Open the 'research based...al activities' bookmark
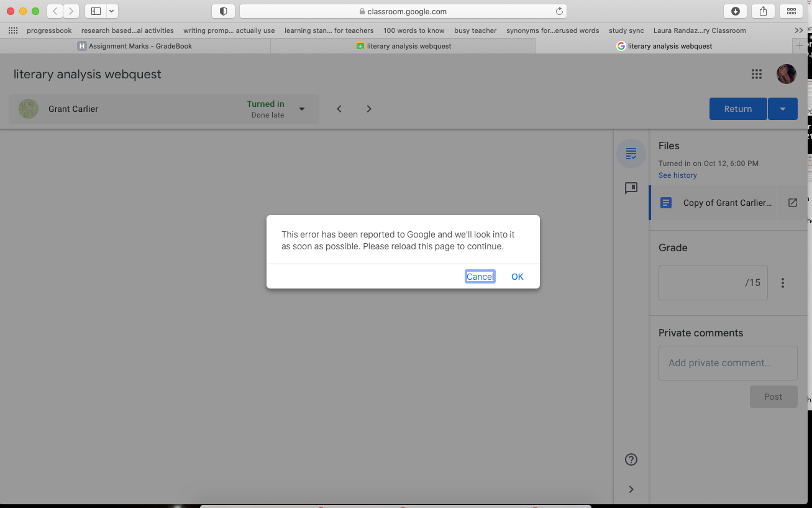Screen dimensions: 812x508 tap(127, 30)
